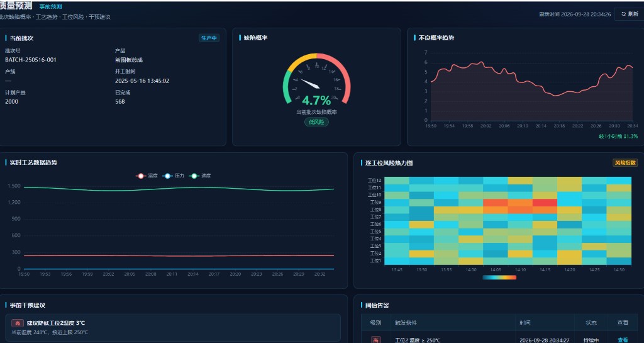The width and height of the screenshot is (644, 343).
Task: Click the 14:05 heatmap time label
Action: coord(496,270)
